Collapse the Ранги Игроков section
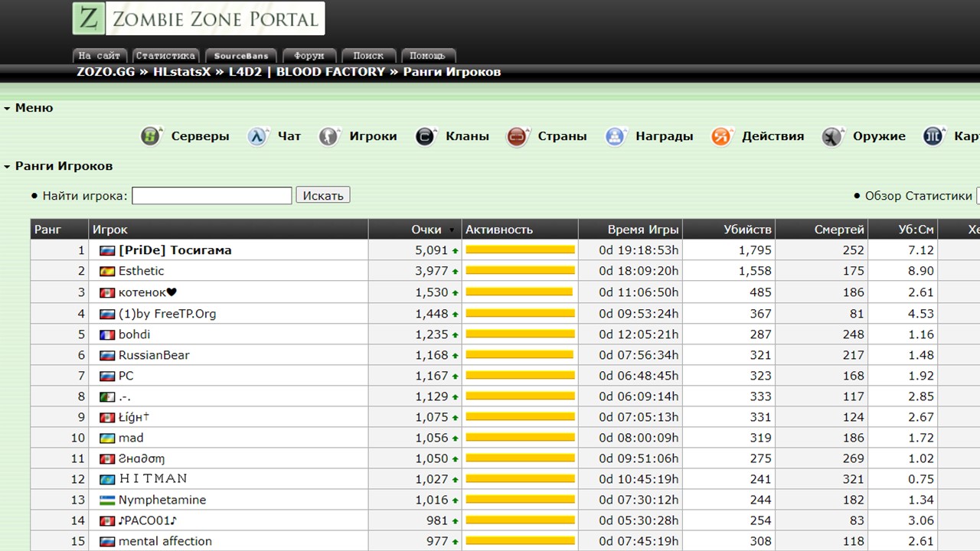The width and height of the screenshot is (980, 551). [7, 167]
